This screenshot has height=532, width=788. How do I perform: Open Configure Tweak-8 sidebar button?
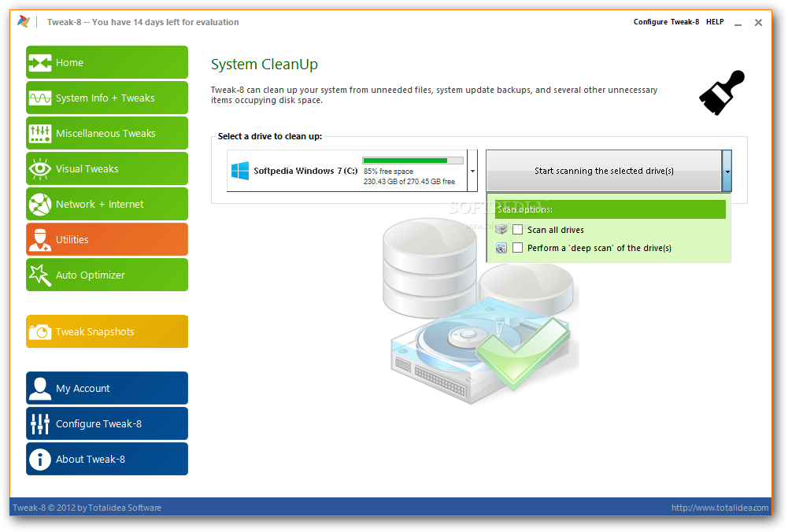107,423
